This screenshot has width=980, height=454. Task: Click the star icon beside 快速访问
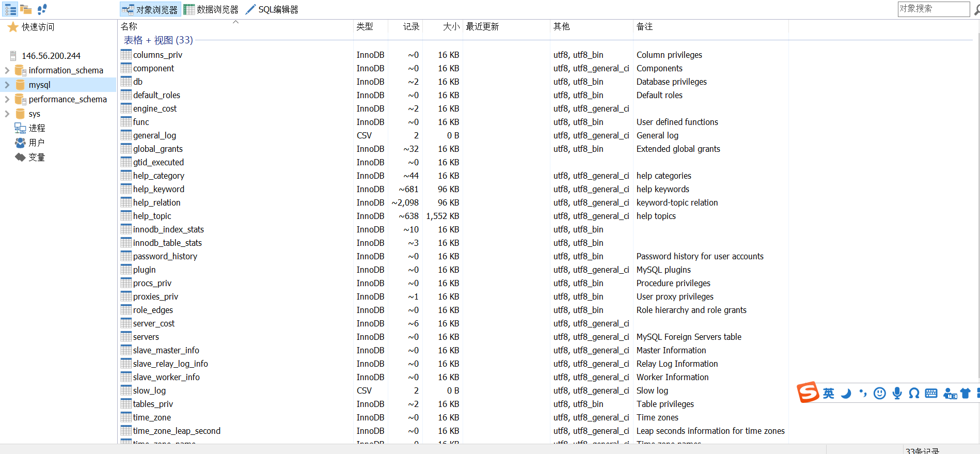[x=13, y=27]
